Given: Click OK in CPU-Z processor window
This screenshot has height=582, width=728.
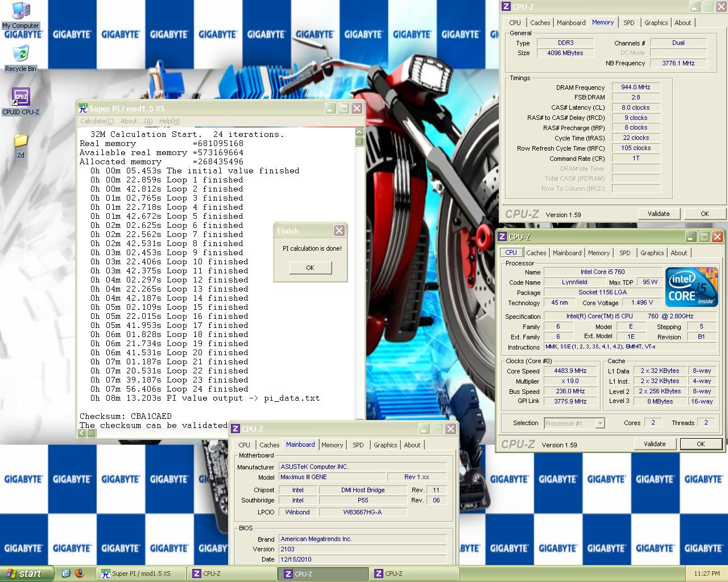Looking at the screenshot, I should (x=701, y=444).
